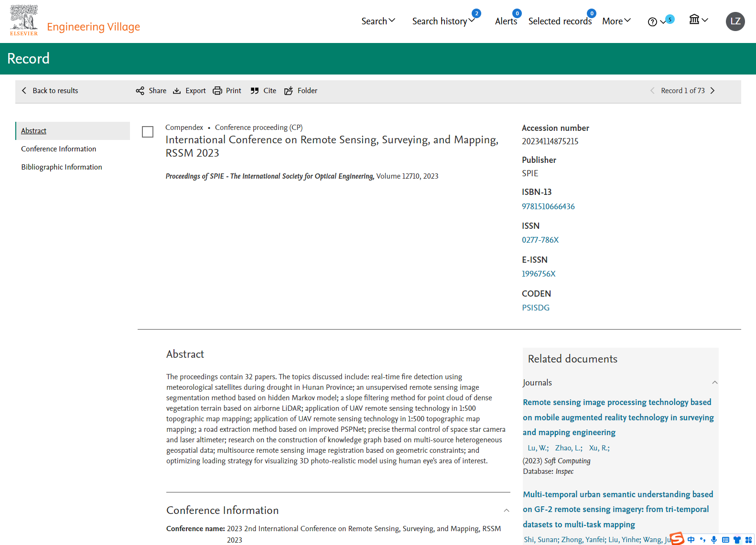Open E-ISSN link 1996756X
This screenshot has width=756, height=545.
point(539,274)
